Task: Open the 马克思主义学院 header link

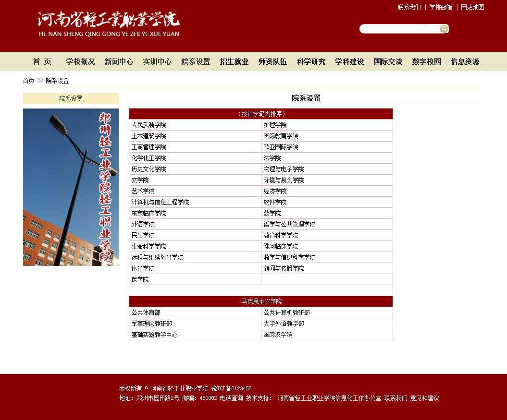Action: (261, 301)
